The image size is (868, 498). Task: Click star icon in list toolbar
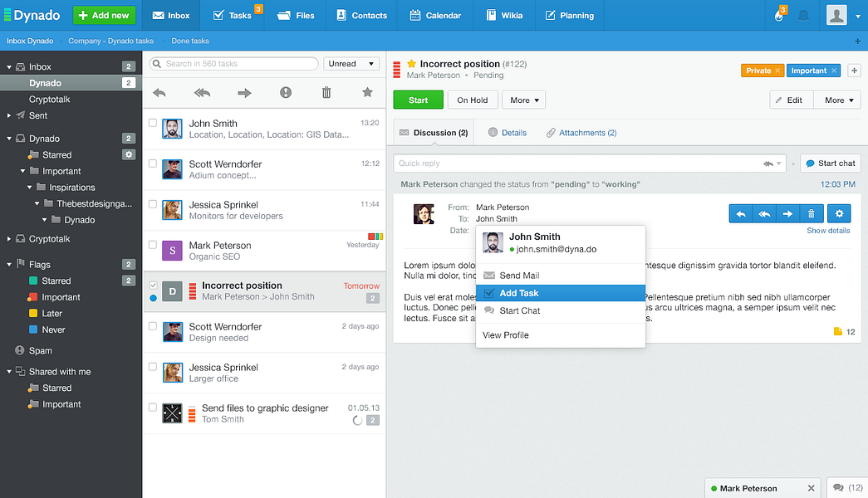tap(368, 92)
